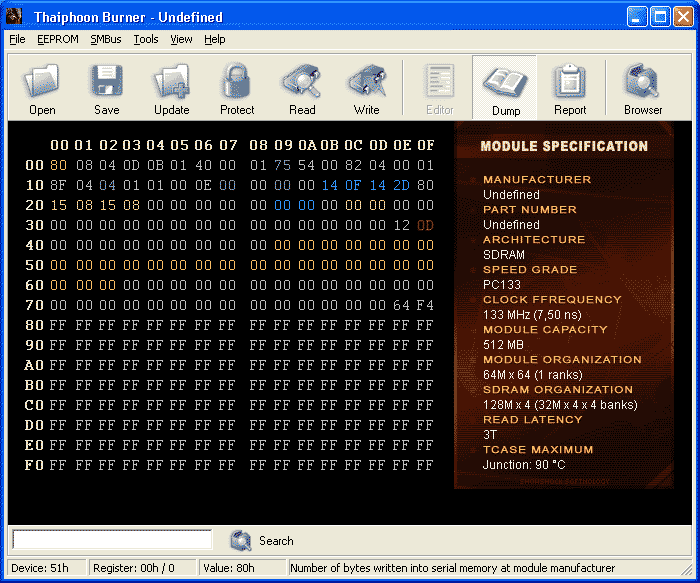
Task: Minimize the Thaiphoon Burner window
Action: coord(637,17)
